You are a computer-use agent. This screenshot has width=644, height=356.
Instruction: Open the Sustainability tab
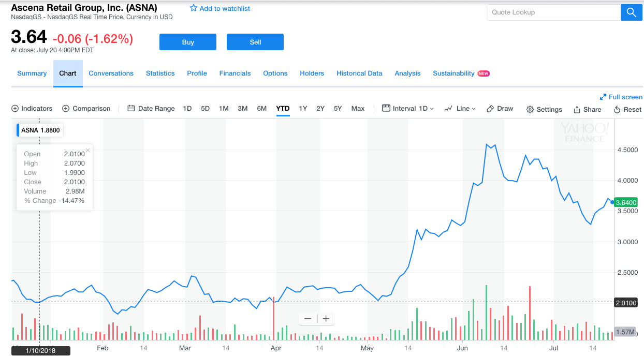tap(454, 73)
